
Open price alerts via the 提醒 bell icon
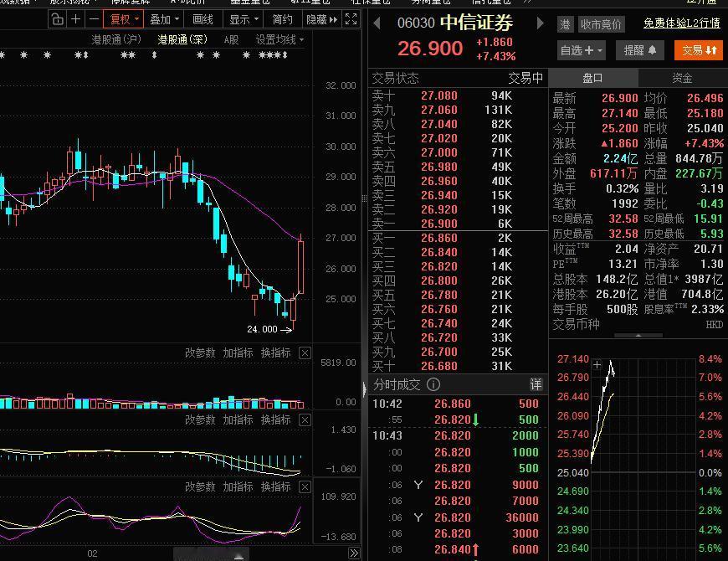[642, 49]
